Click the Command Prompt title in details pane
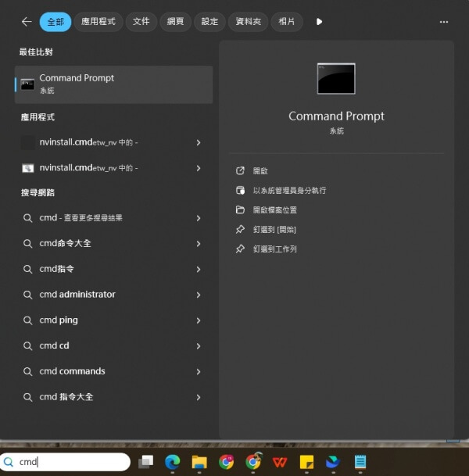469x476 pixels. click(x=336, y=116)
